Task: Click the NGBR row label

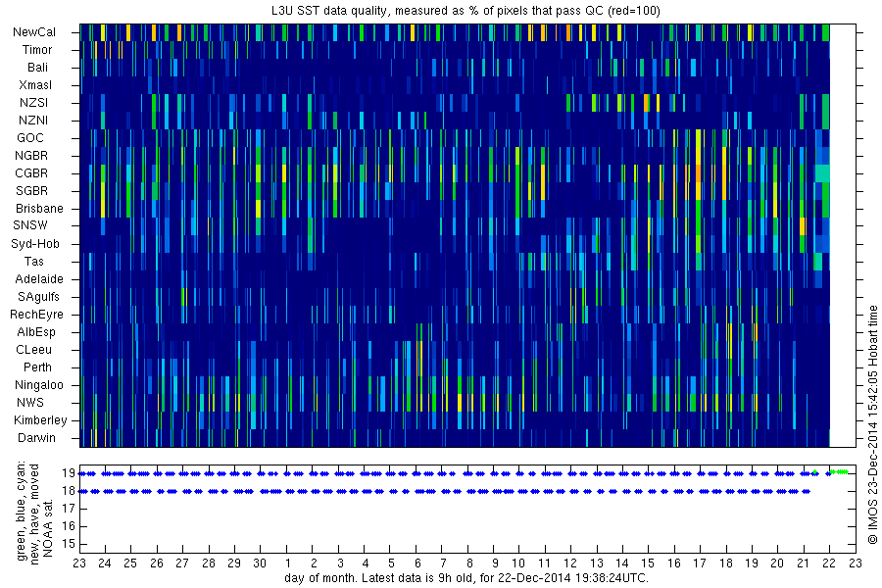Action: (31, 156)
